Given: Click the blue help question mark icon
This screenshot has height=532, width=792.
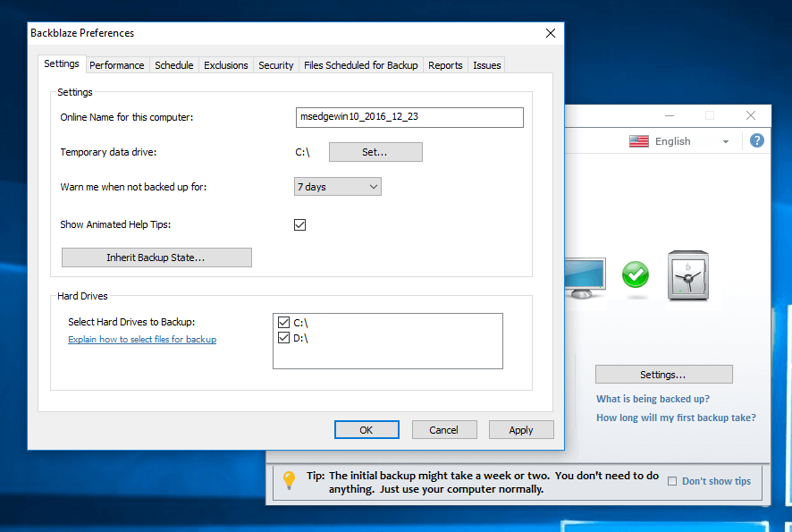Looking at the screenshot, I should click(757, 140).
